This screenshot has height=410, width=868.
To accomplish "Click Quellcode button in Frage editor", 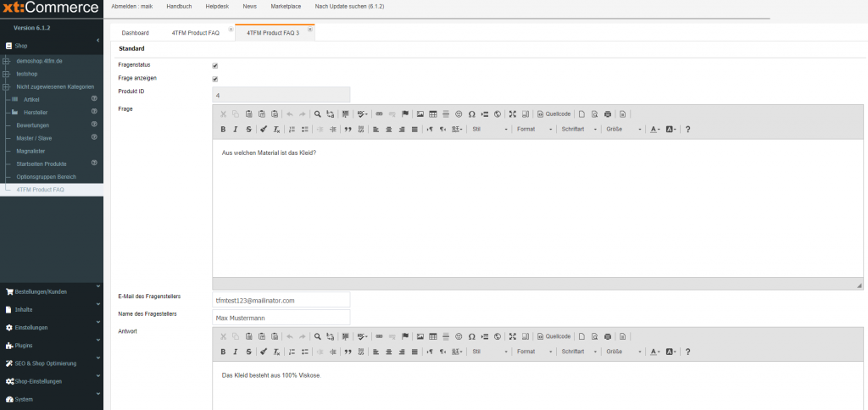I will [554, 114].
